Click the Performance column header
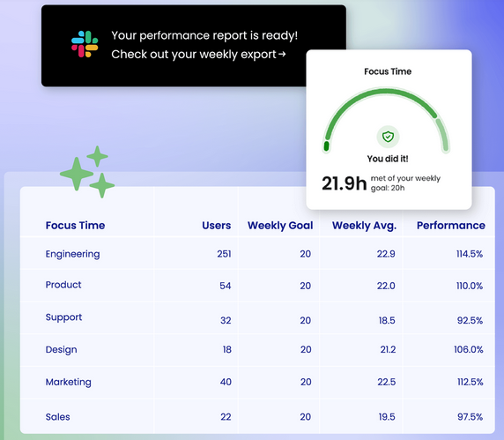This screenshot has height=440, width=504. [x=451, y=226]
